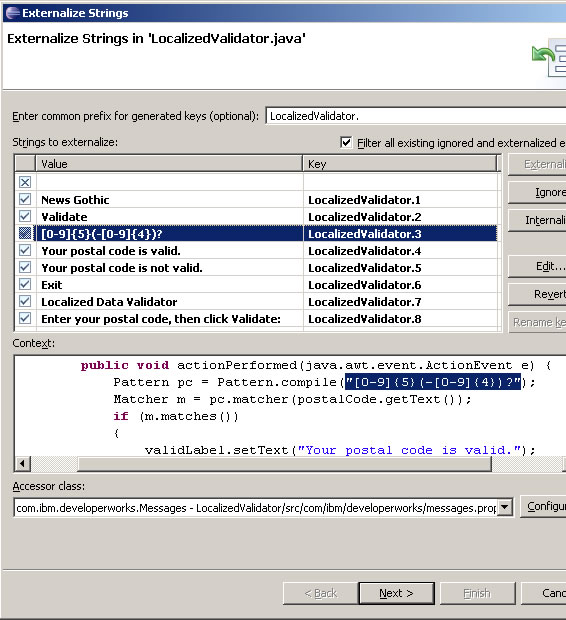Click left scroll arrow in Context pane
The width and height of the screenshot is (566, 620).
coord(23,463)
